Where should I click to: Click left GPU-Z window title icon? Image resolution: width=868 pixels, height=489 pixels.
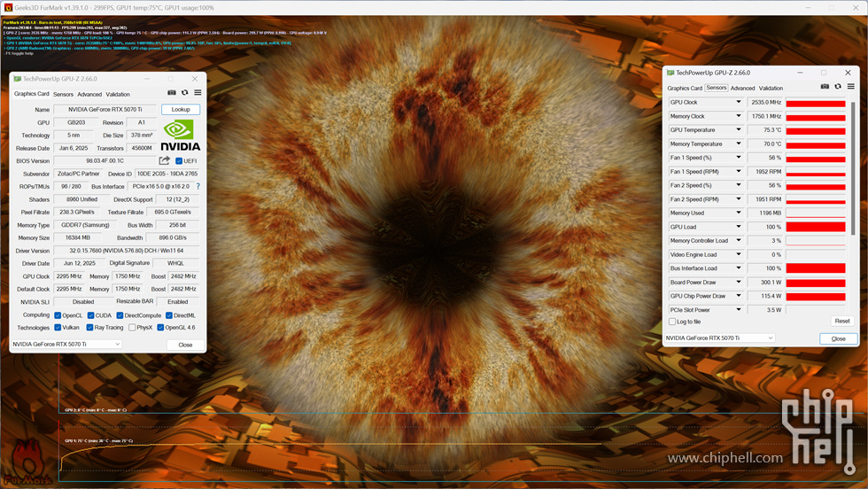click(17, 79)
